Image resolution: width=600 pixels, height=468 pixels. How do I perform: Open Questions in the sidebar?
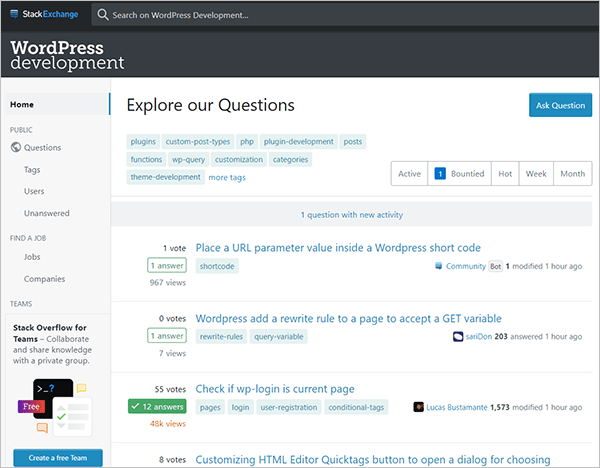click(x=42, y=148)
